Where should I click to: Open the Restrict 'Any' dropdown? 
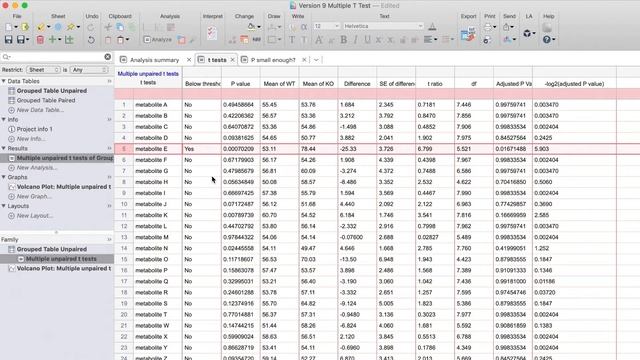pos(89,70)
